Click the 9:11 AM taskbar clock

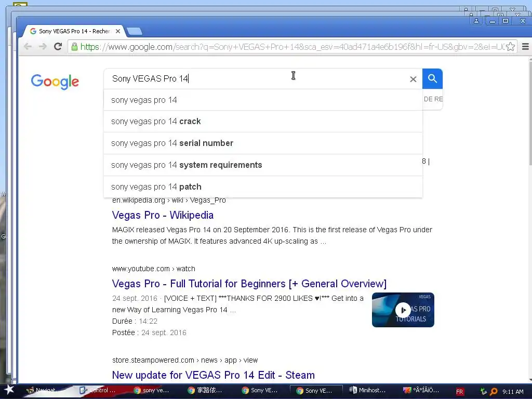[x=513, y=392]
